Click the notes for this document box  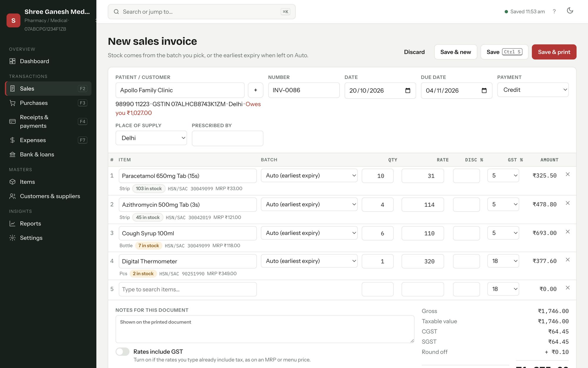265,329
